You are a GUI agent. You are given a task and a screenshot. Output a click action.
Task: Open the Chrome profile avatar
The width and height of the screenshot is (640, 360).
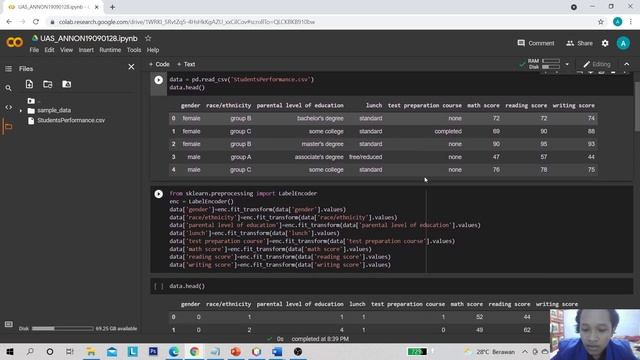pyautogui.click(x=618, y=22)
